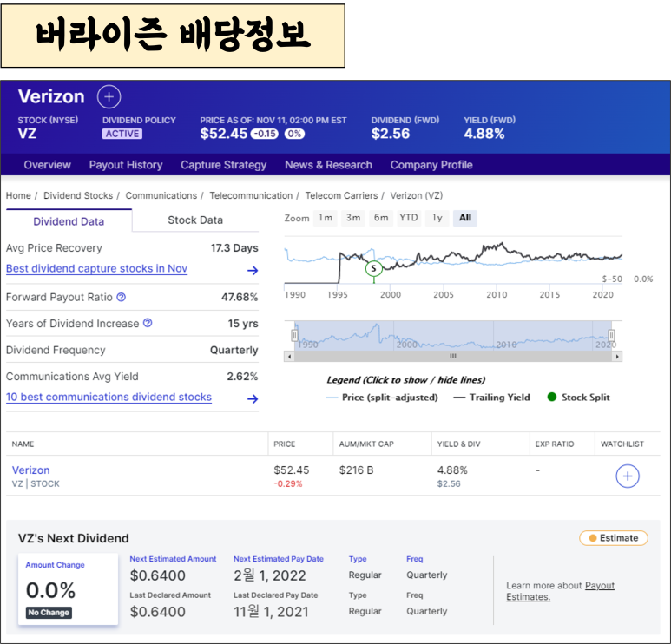The width and height of the screenshot is (671, 644).
Task: Set chart zoom to YTD
Action: coord(409,218)
